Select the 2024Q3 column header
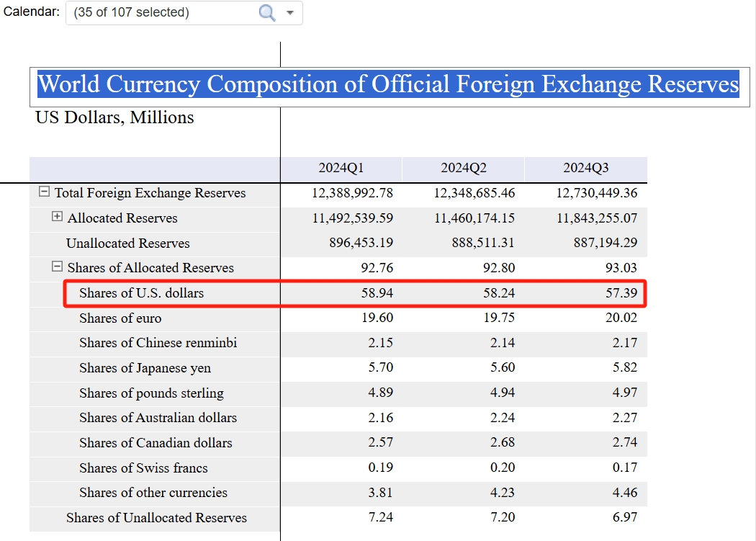 pyautogui.click(x=586, y=168)
